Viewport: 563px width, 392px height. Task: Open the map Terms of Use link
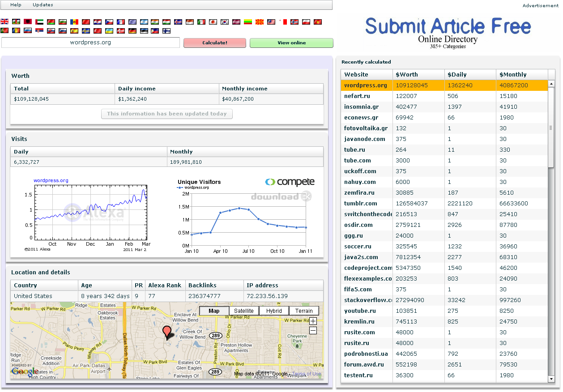[307, 374]
